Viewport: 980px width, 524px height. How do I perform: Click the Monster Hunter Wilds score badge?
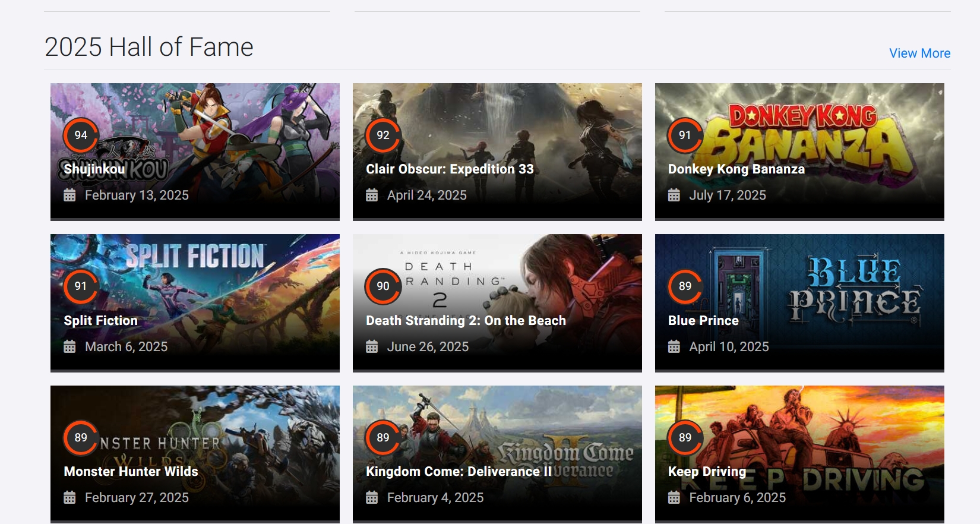tap(81, 438)
